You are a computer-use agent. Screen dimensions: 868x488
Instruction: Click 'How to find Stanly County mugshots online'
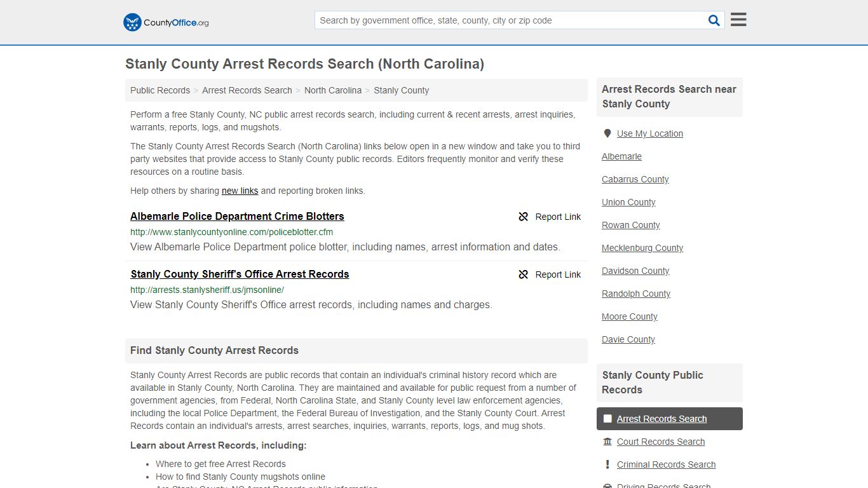240,477
